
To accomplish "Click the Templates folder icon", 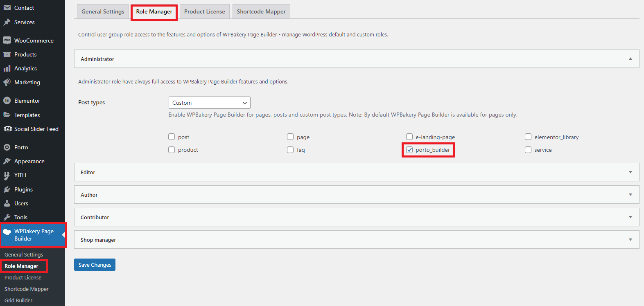I will click(7, 115).
